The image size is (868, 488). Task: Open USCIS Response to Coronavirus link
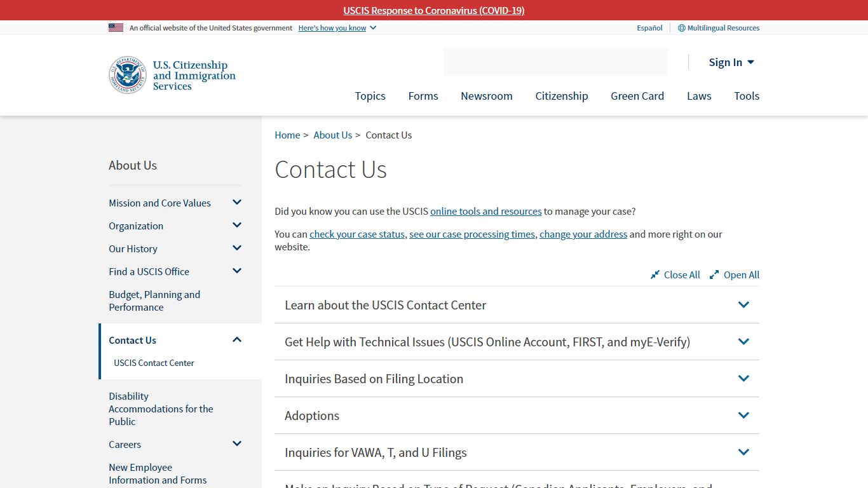tap(434, 10)
